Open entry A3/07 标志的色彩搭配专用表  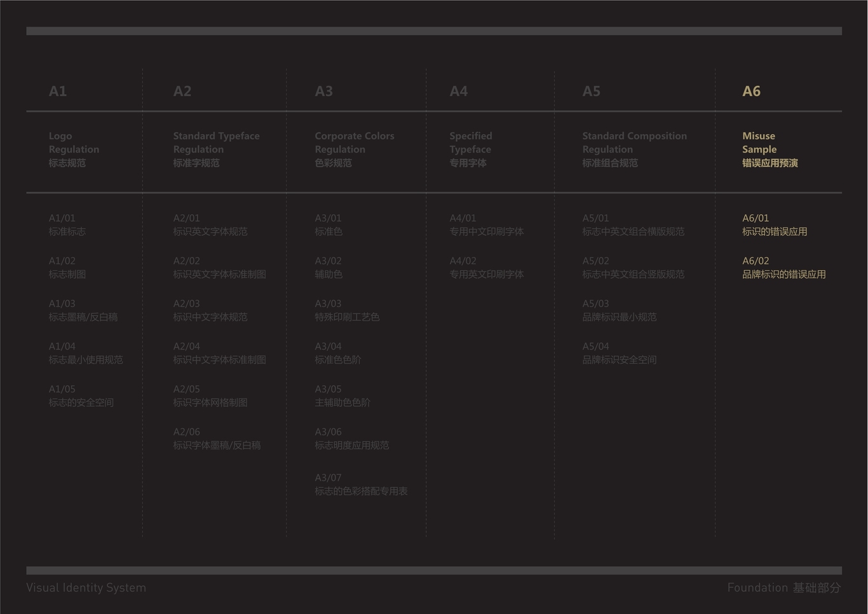(362, 484)
